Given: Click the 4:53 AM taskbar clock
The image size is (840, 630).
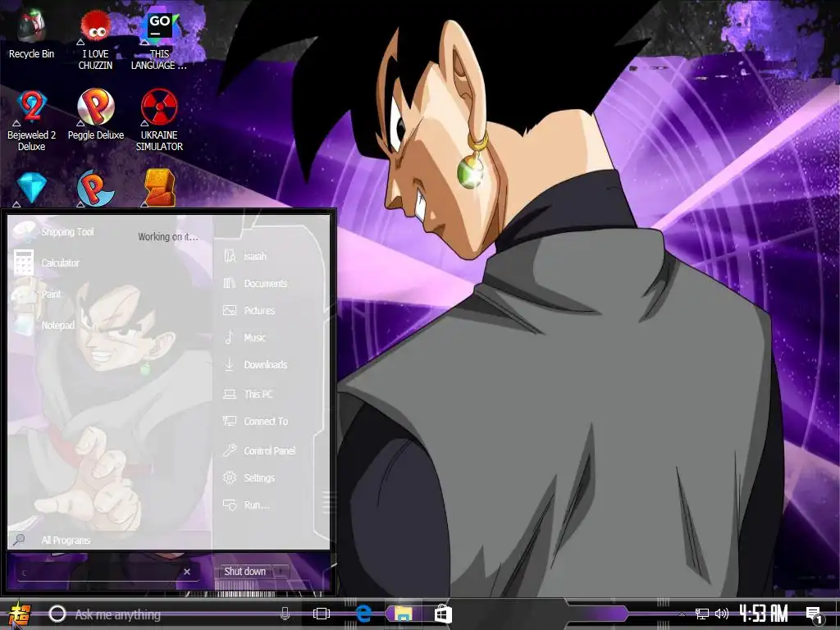Looking at the screenshot, I should (764, 614).
